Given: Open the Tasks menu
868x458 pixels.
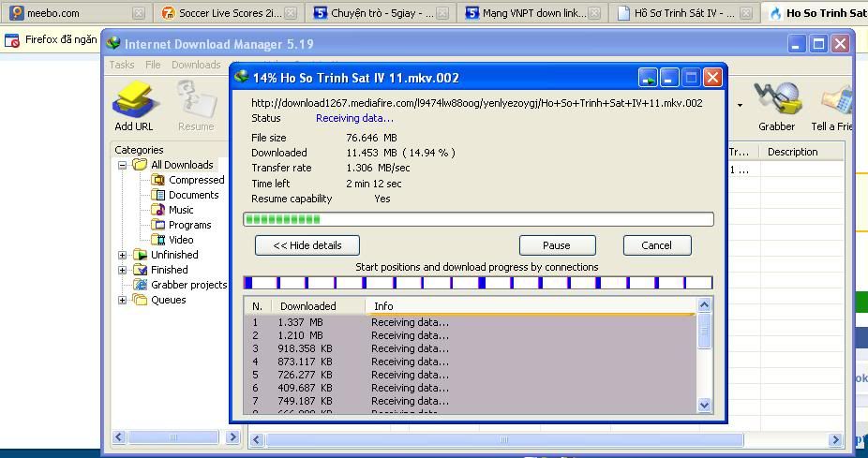Looking at the screenshot, I should click(x=122, y=65).
